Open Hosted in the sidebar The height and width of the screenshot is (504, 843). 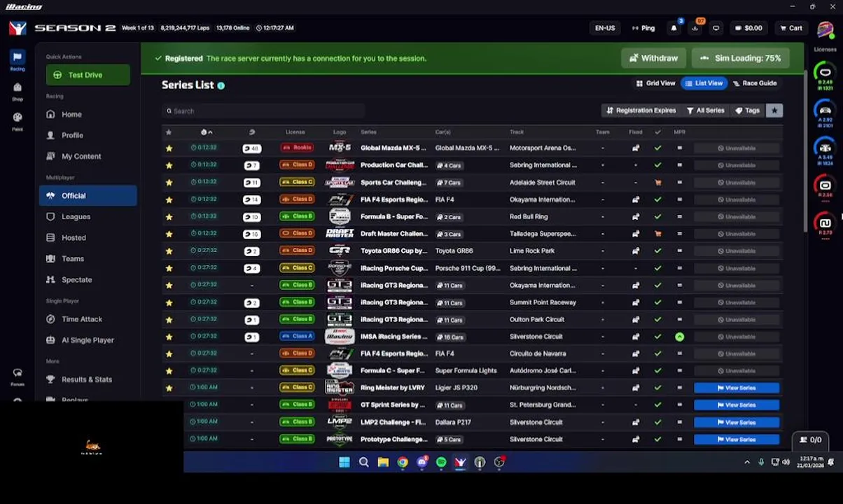[x=88, y=237]
